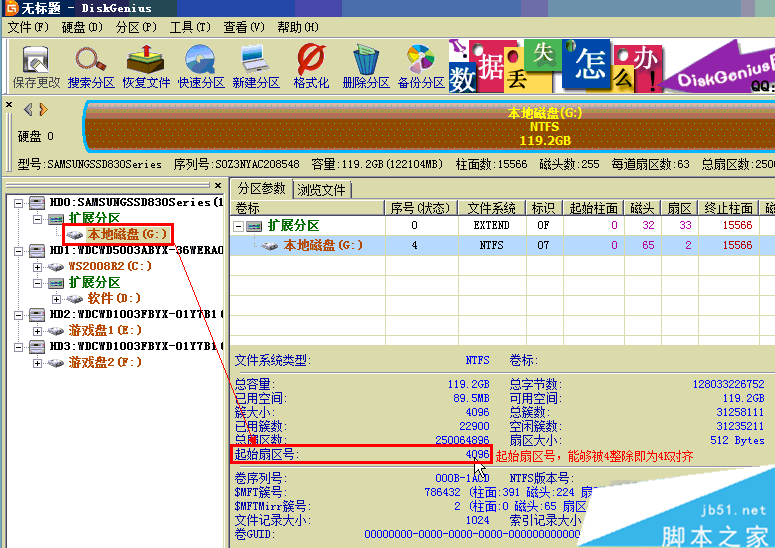The width and height of the screenshot is (775, 548).
Task: Open Quick Partition (快速分区) tool
Action: (x=201, y=67)
